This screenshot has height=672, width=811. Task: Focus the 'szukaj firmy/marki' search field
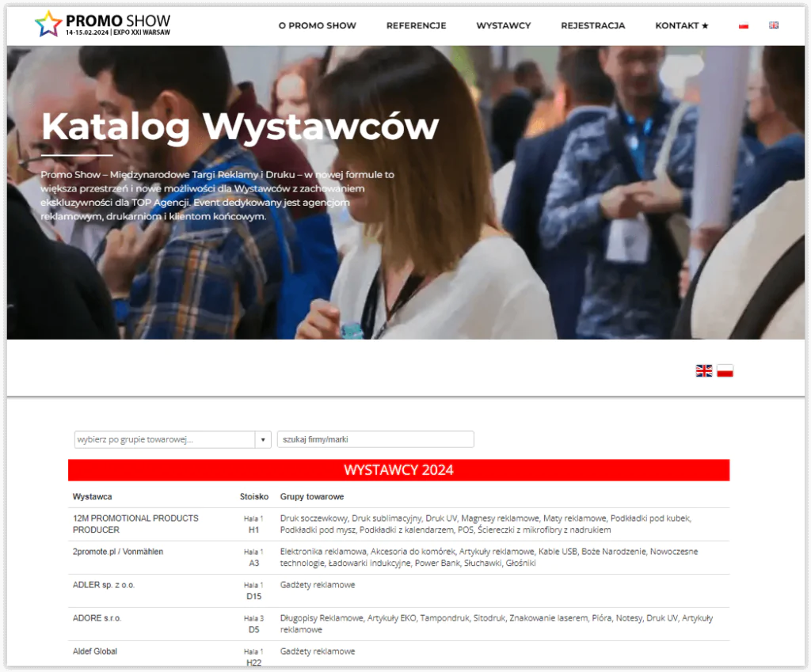[375, 439]
